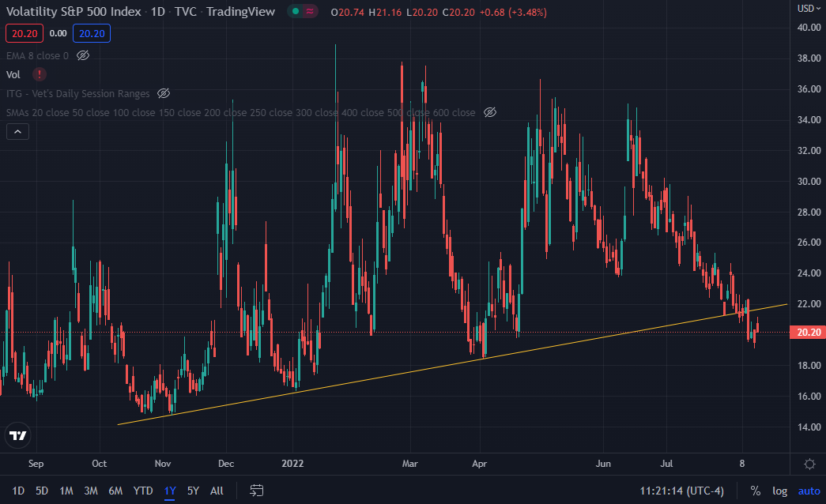Screen dimensions: 826x504
Task: Click the Apr label on the time axis
Action: pyautogui.click(x=479, y=464)
